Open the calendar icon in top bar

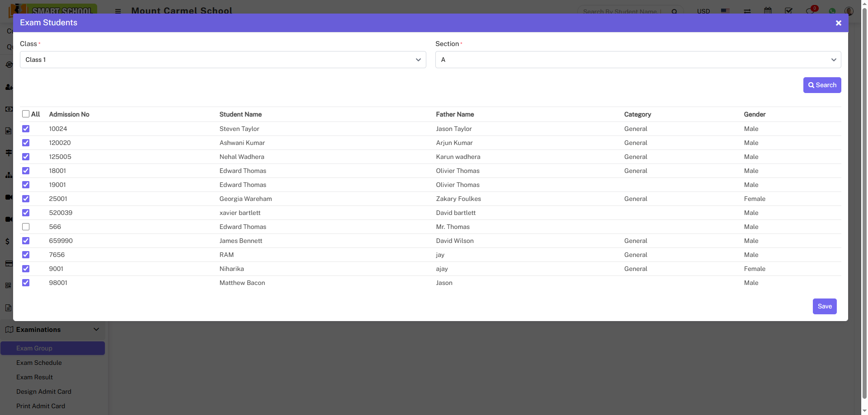pyautogui.click(x=768, y=10)
